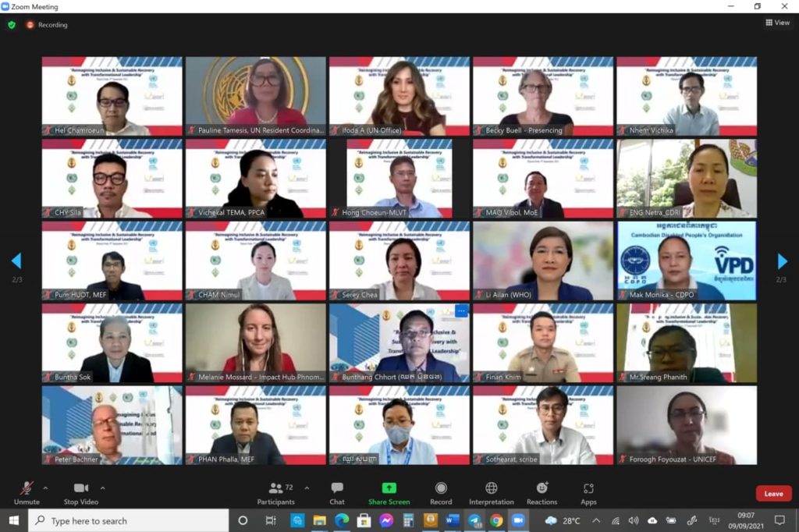Open Word from taskbar
This screenshot has width=799, height=532.
(x=453, y=520)
